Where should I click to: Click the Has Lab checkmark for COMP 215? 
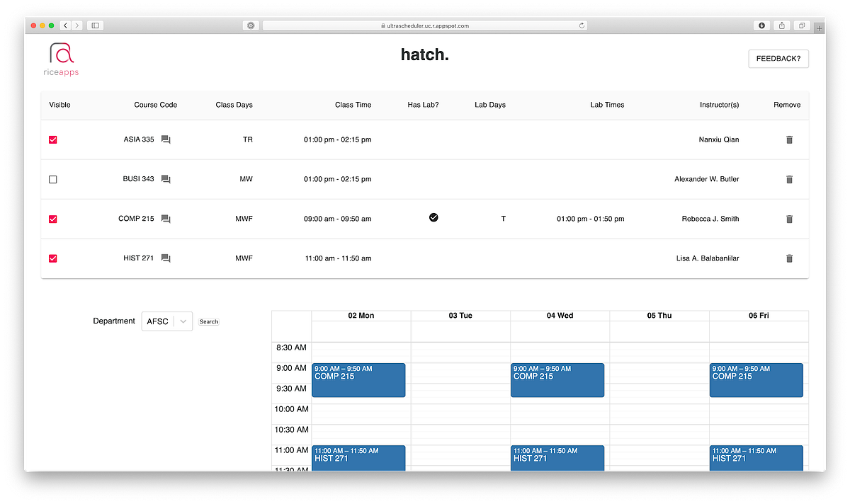point(433,217)
